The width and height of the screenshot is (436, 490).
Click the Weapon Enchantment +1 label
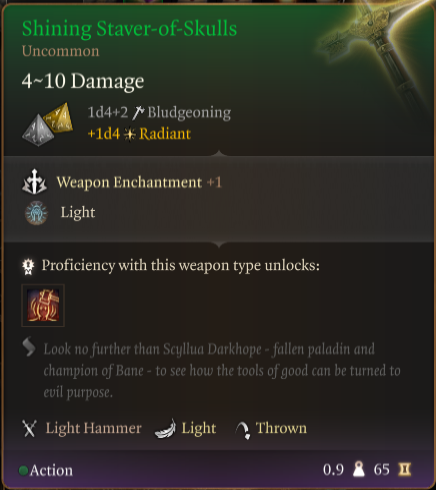[x=139, y=182]
